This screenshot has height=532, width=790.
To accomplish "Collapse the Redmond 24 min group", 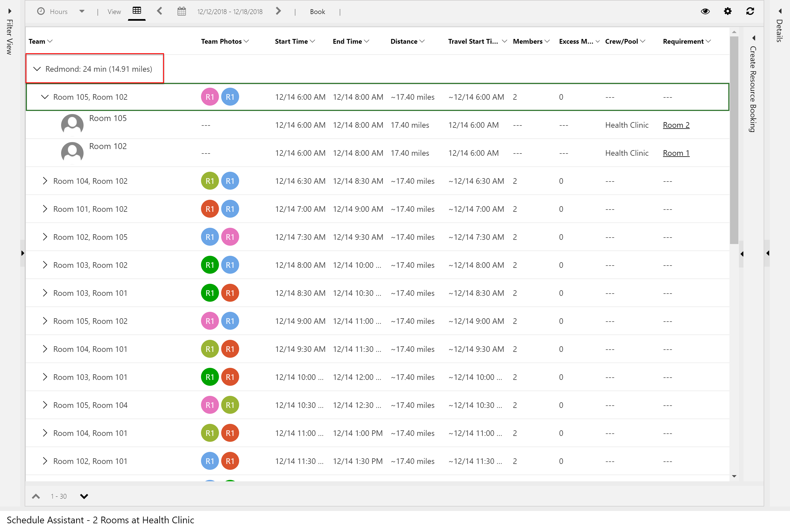I will pos(37,69).
